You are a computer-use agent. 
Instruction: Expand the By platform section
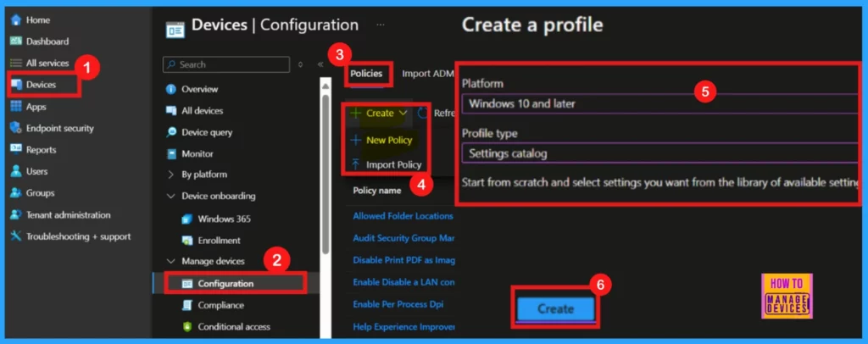171,175
